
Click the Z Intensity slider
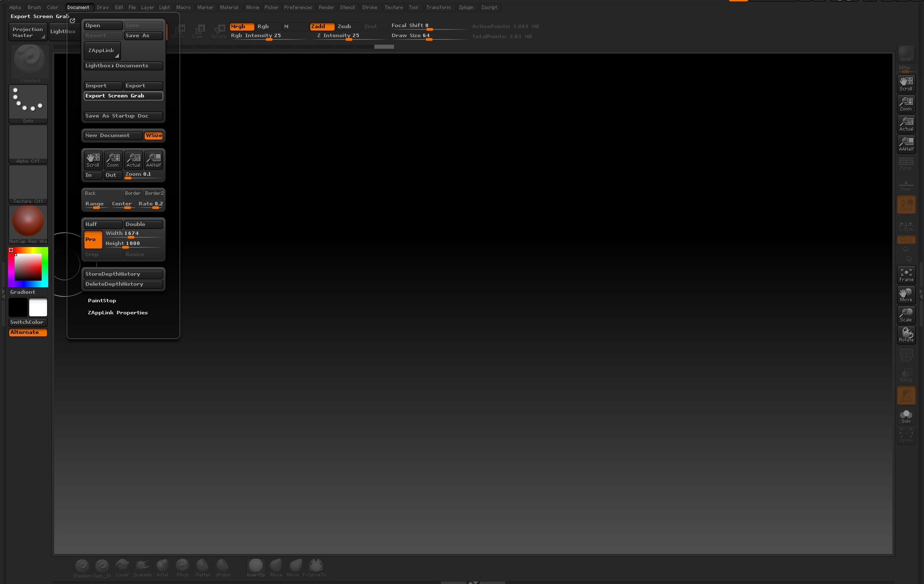pyautogui.click(x=348, y=36)
